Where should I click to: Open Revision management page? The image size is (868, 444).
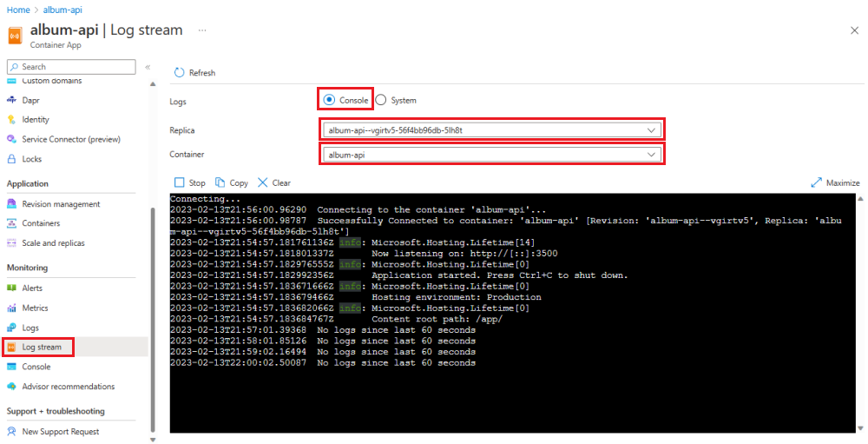[x=61, y=204]
